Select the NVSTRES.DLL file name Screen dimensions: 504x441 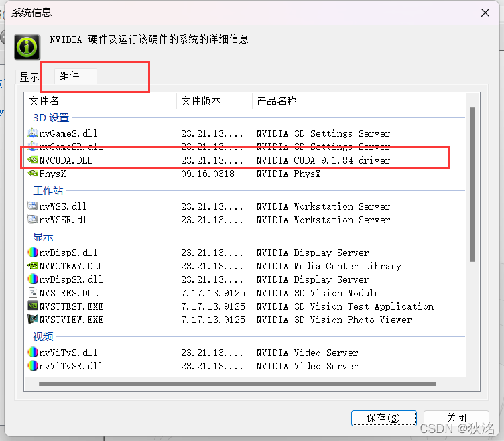click(68, 293)
